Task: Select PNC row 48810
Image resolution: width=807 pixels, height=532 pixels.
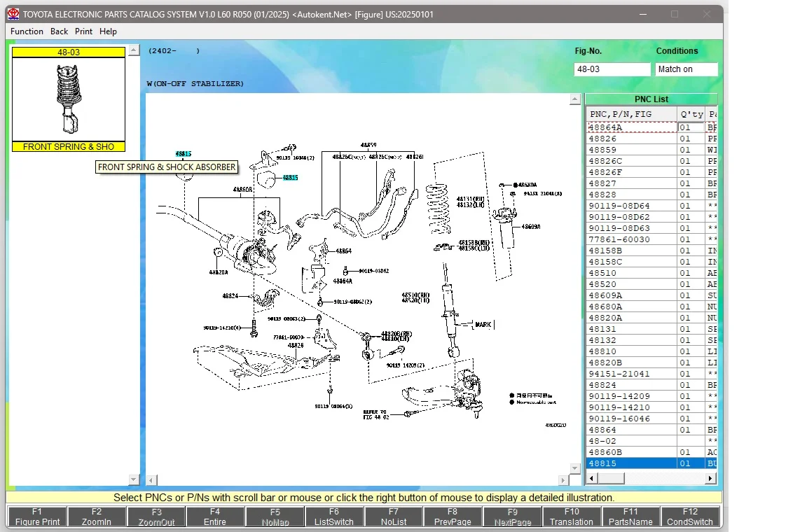Action: click(x=651, y=351)
